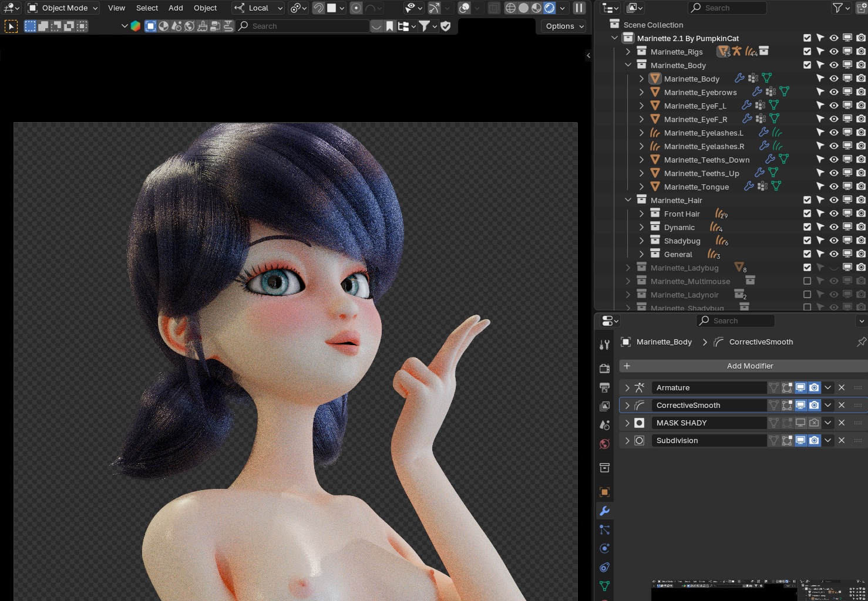Open the Add menu
The height and width of the screenshot is (601, 868).
tap(176, 8)
